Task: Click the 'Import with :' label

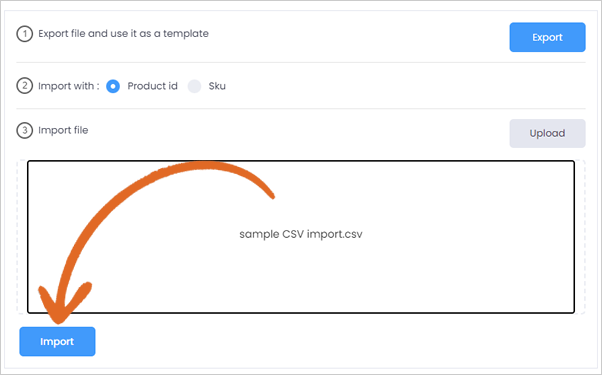Action: pyautogui.click(x=68, y=86)
